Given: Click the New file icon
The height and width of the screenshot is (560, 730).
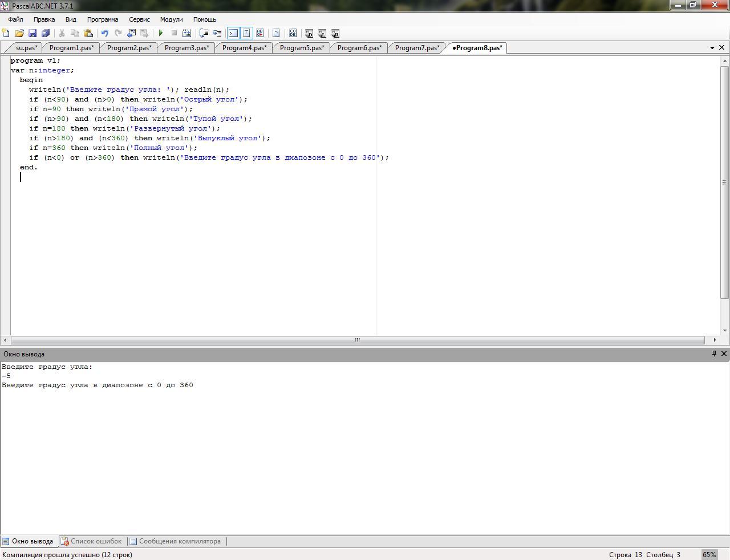Looking at the screenshot, I should [x=6, y=34].
